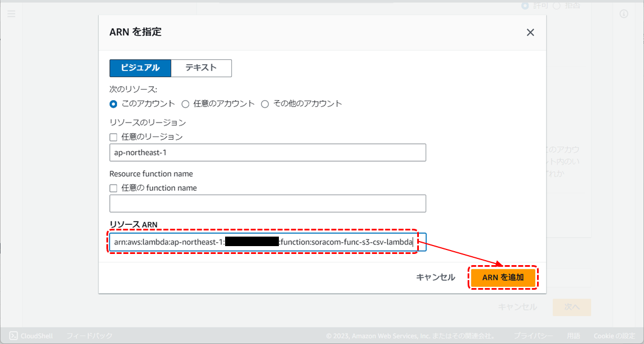The width and height of the screenshot is (644, 344).
Task: Click the background page 次へ button
Action: point(572,307)
